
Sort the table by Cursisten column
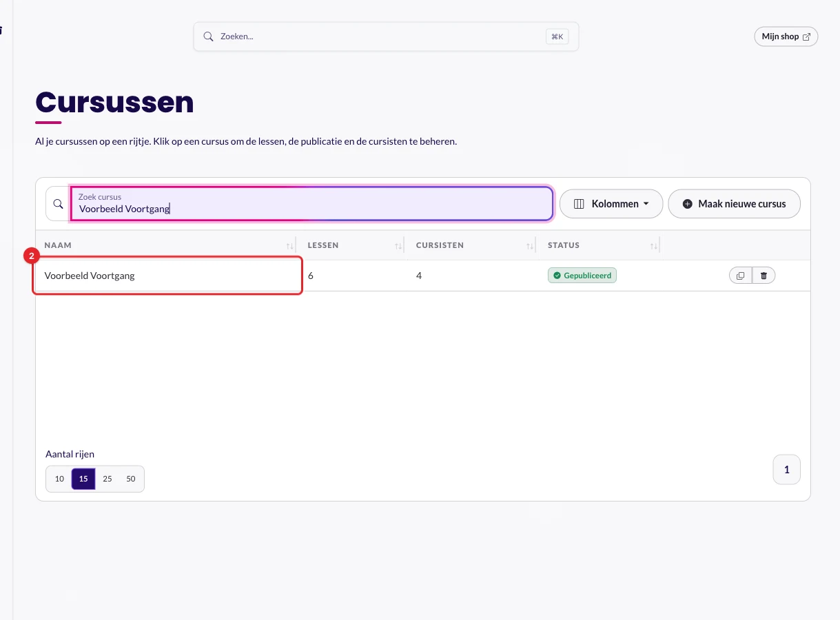click(x=530, y=245)
